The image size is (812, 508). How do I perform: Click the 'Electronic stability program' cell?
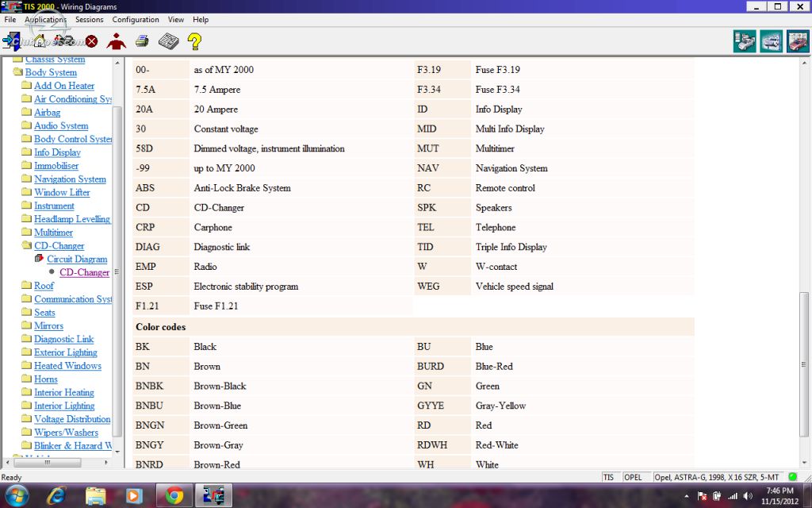(x=301, y=286)
